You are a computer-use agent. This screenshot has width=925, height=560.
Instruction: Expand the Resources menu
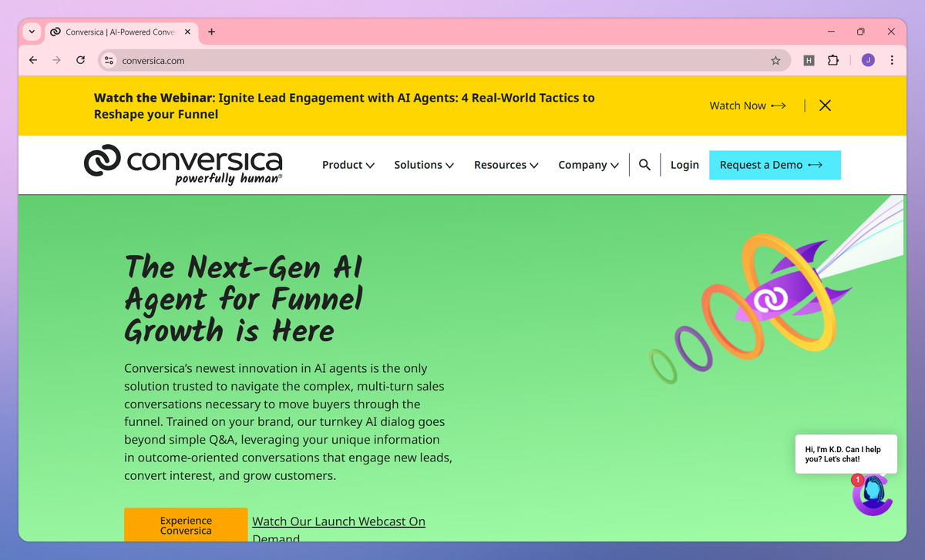506,165
